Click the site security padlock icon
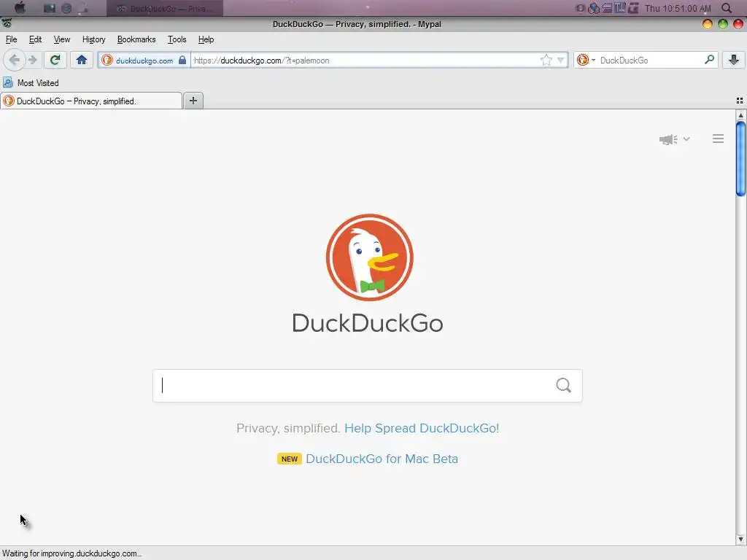This screenshot has width=747, height=560. click(x=182, y=61)
